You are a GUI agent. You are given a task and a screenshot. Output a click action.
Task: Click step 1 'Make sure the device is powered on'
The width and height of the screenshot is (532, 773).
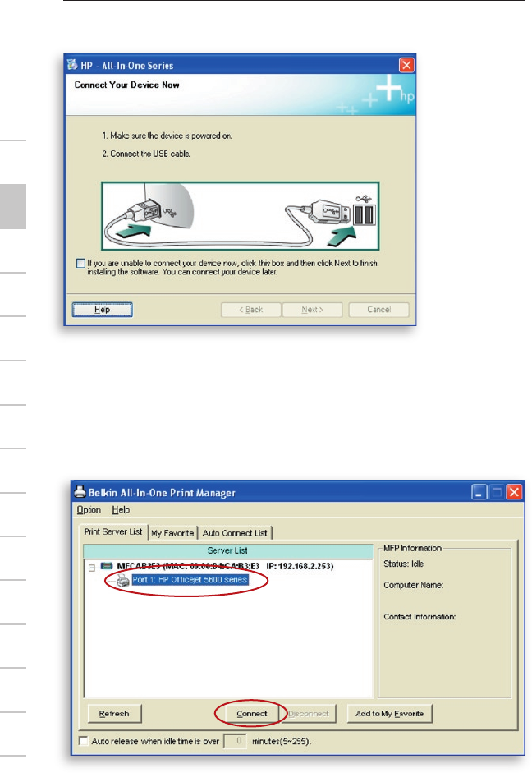(167, 136)
